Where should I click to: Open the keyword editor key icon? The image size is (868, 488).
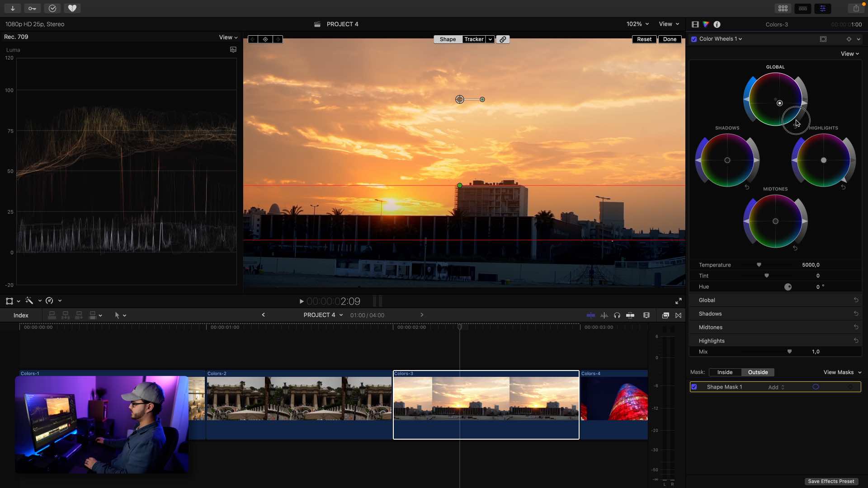pyautogui.click(x=32, y=8)
